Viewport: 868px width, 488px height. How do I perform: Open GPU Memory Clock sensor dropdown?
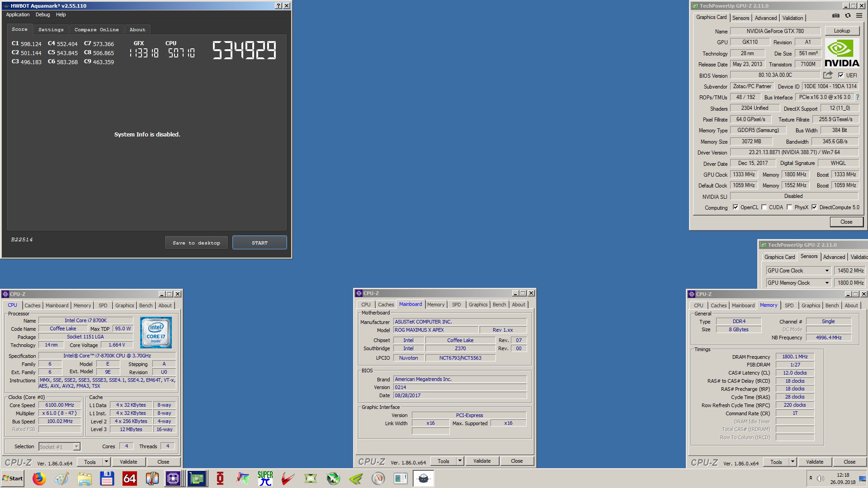click(827, 283)
